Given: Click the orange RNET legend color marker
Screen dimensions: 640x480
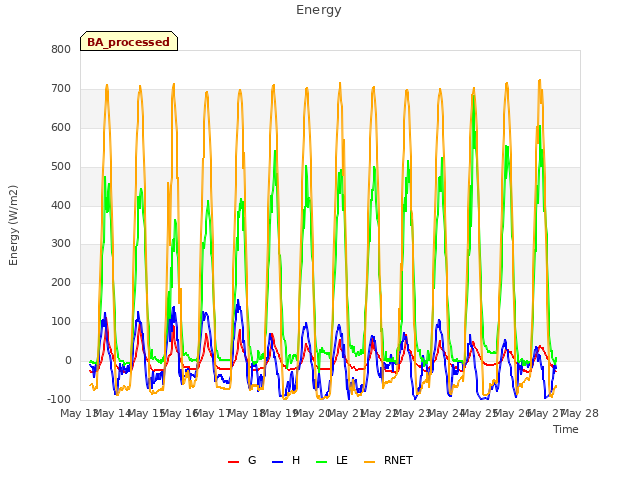Looking at the screenshot, I should (369, 462).
